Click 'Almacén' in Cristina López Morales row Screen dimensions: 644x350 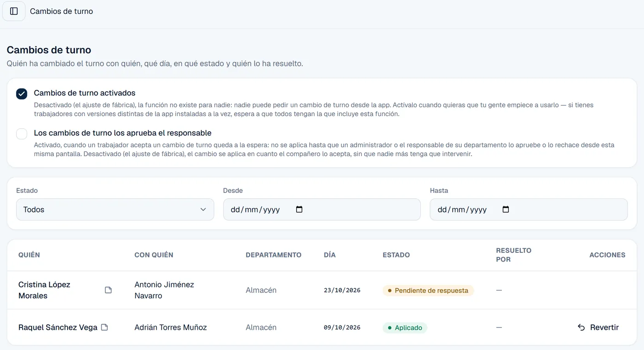pos(261,290)
